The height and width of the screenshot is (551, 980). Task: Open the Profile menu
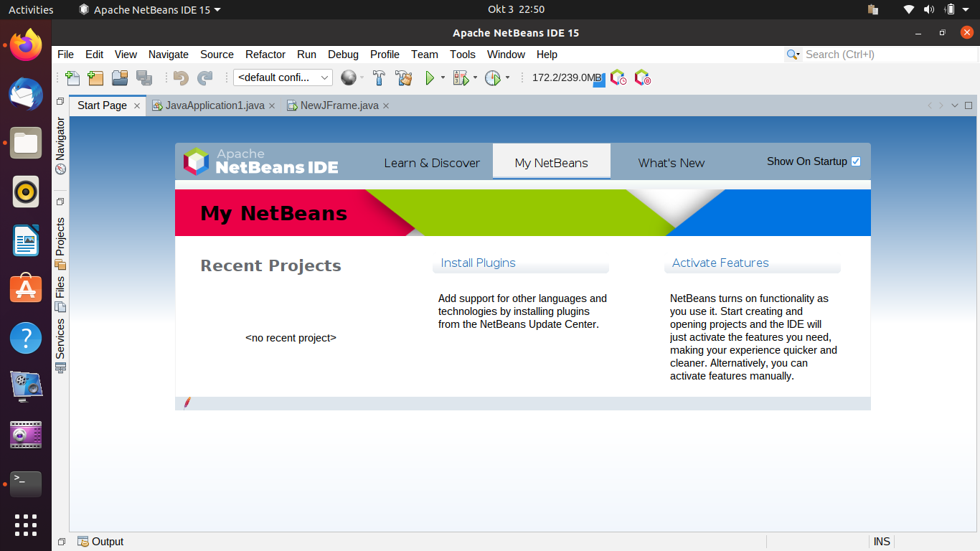point(385,55)
